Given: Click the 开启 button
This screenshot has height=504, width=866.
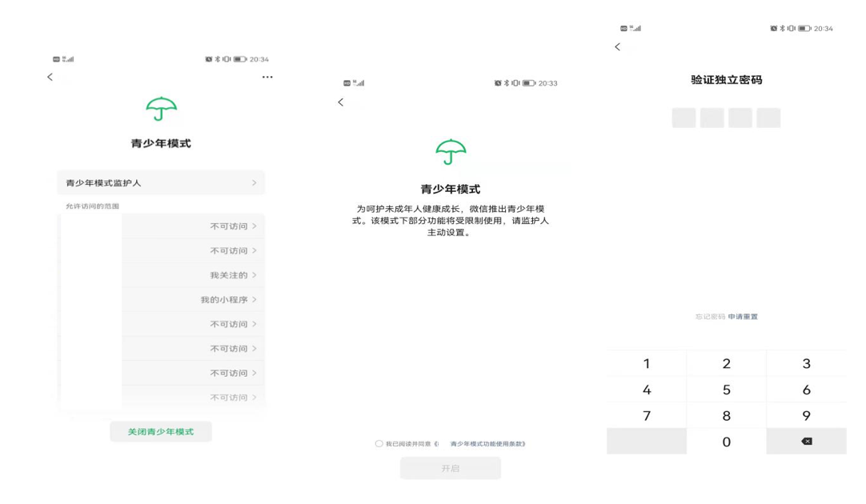Looking at the screenshot, I should [451, 468].
